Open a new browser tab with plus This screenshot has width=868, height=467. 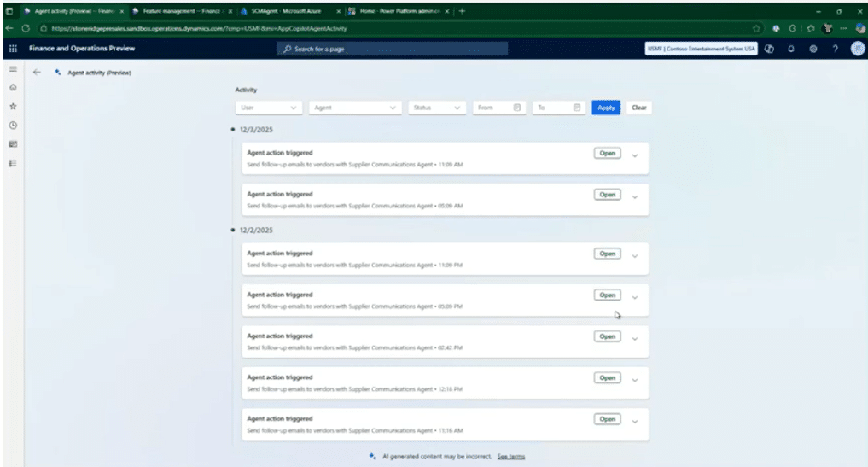pos(463,10)
